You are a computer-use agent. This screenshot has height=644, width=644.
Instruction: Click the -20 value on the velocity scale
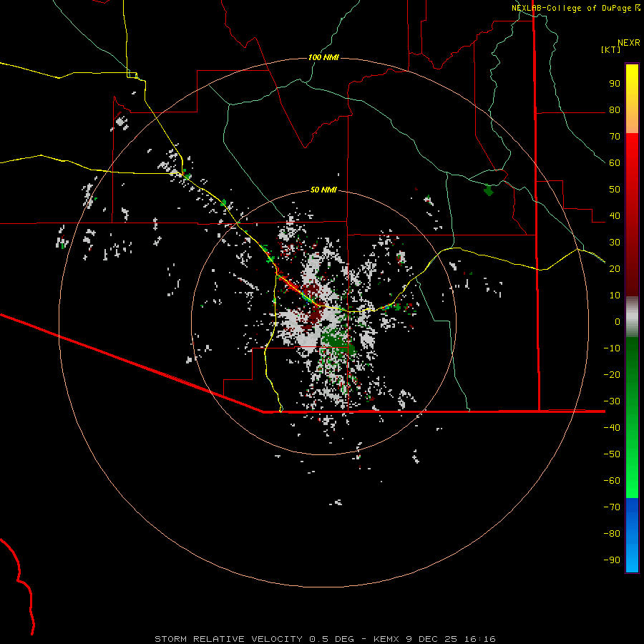(x=612, y=374)
